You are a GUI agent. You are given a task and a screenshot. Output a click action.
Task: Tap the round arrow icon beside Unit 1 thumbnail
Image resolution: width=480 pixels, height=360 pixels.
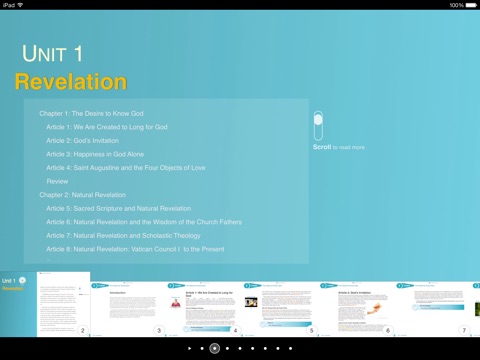[22, 280]
